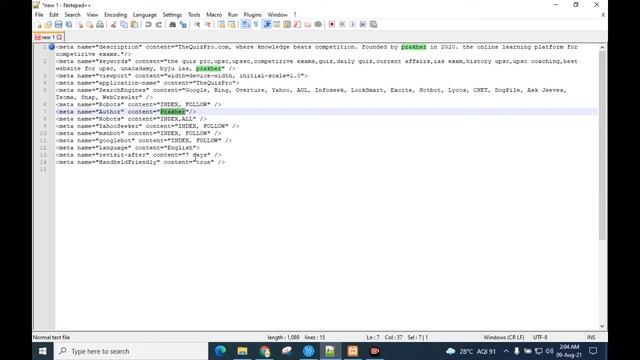Open the Windows Start menu
The height and width of the screenshot is (360, 640).
click(x=42, y=351)
